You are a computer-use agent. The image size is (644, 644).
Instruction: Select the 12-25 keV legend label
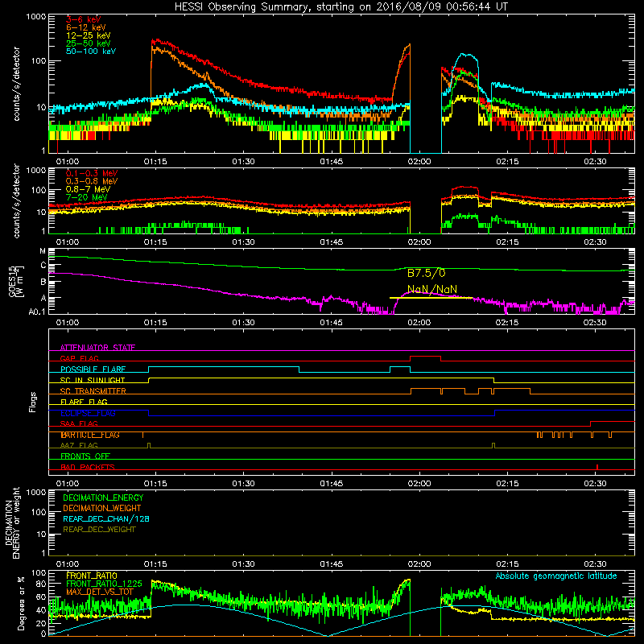(x=89, y=35)
